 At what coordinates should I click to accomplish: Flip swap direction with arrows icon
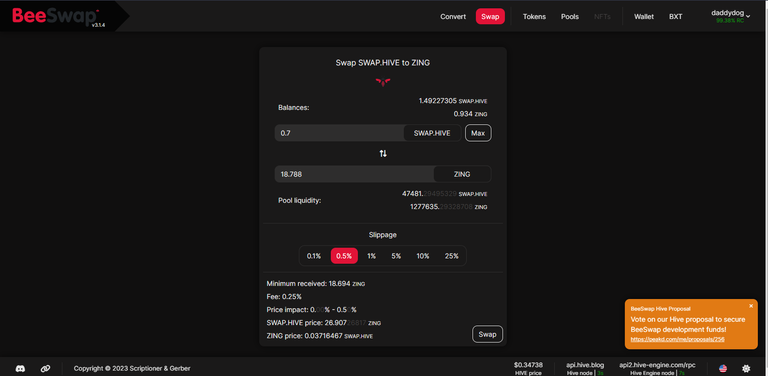coord(383,154)
